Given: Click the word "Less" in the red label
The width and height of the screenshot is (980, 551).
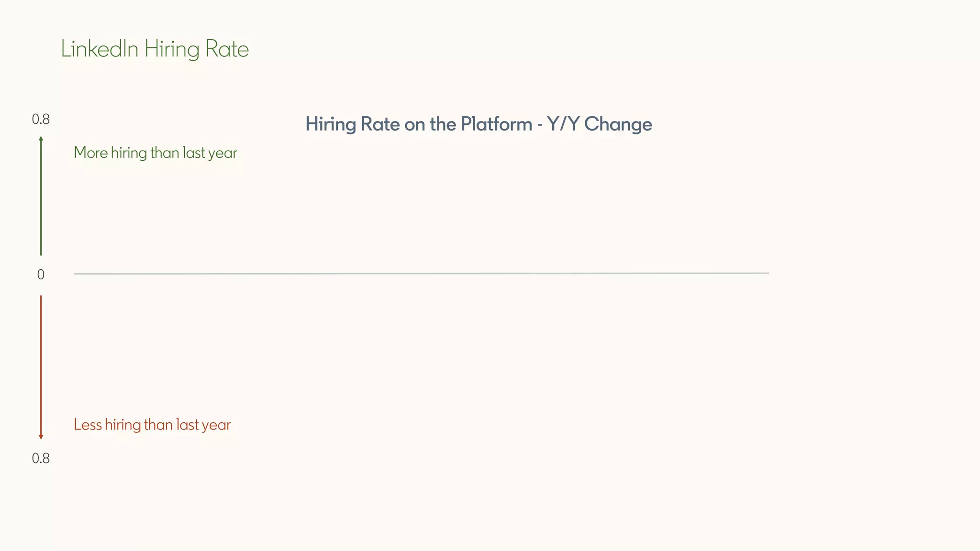Looking at the screenshot, I should pyautogui.click(x=88, y=425).
